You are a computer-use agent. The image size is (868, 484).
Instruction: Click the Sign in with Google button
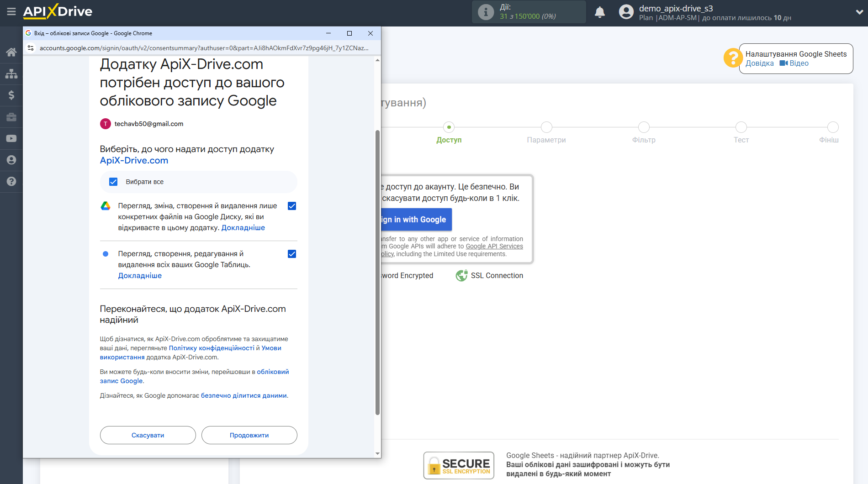pos(416,220)
